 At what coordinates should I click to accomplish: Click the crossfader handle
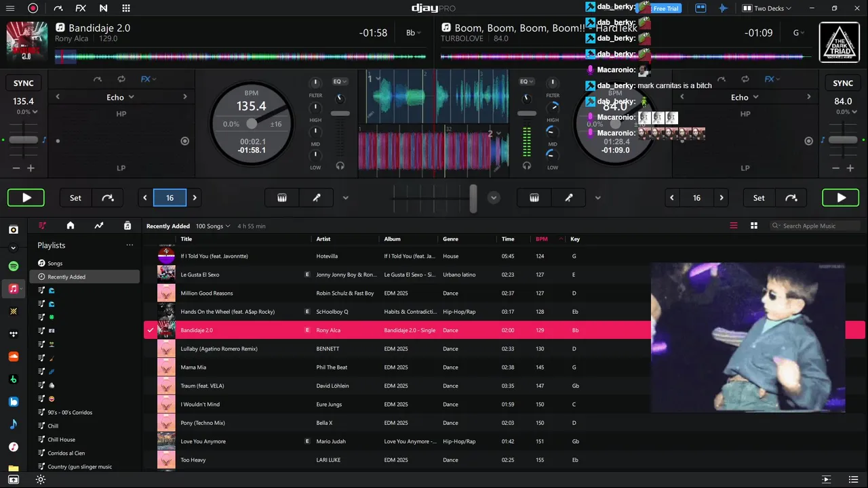click(473, 198)
